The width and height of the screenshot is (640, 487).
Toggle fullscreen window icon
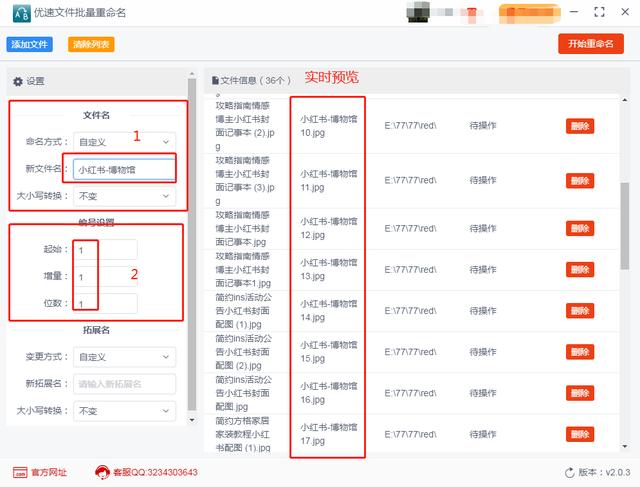(599, 12)
